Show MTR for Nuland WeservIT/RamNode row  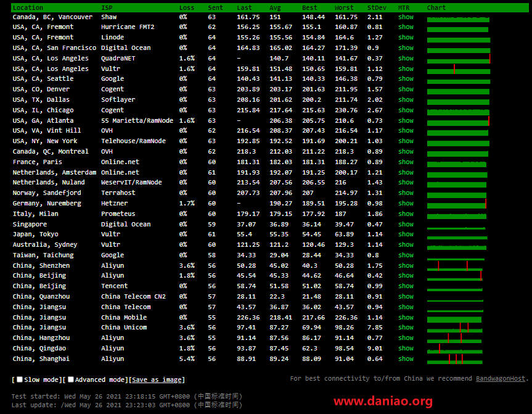click(406, 183)
